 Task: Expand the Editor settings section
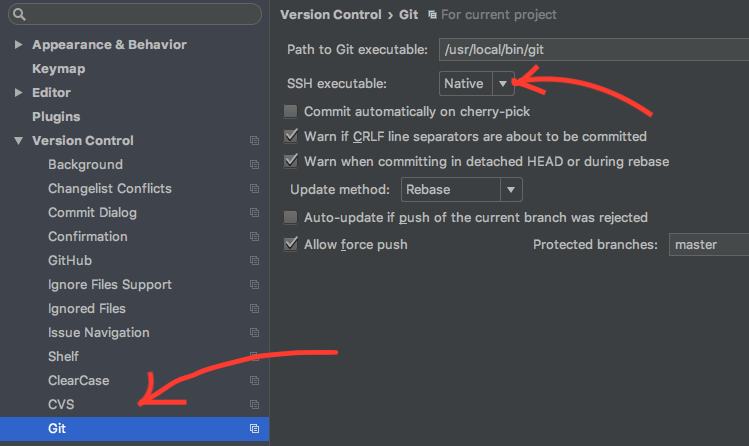19,93
